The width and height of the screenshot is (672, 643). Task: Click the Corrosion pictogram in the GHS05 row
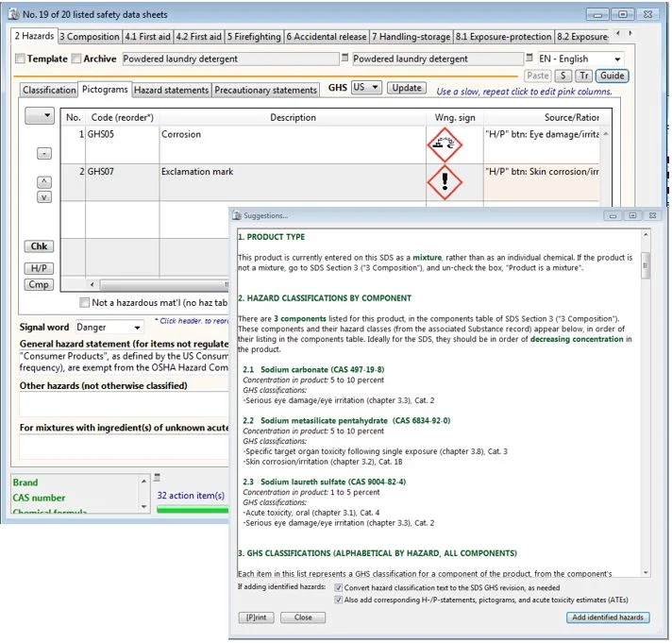coord(445,144)
